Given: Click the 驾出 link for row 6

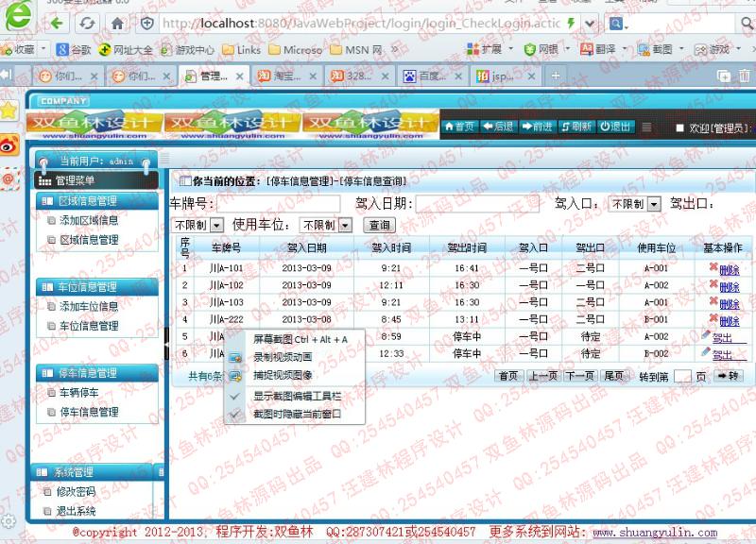Looking at the screenshot, I should coord(722,356).
